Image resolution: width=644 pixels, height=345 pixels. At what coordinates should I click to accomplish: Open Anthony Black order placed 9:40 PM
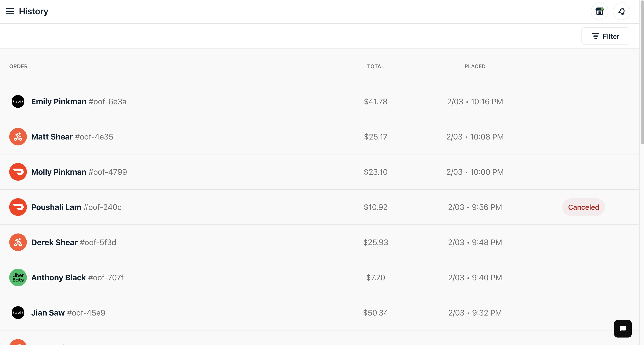click(320, 277)
